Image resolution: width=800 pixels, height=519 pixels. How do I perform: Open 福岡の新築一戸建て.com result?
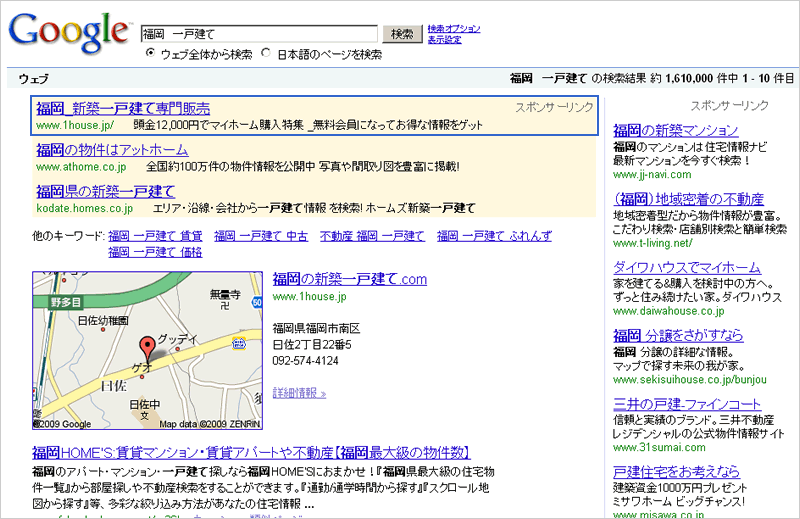[349, 279]
